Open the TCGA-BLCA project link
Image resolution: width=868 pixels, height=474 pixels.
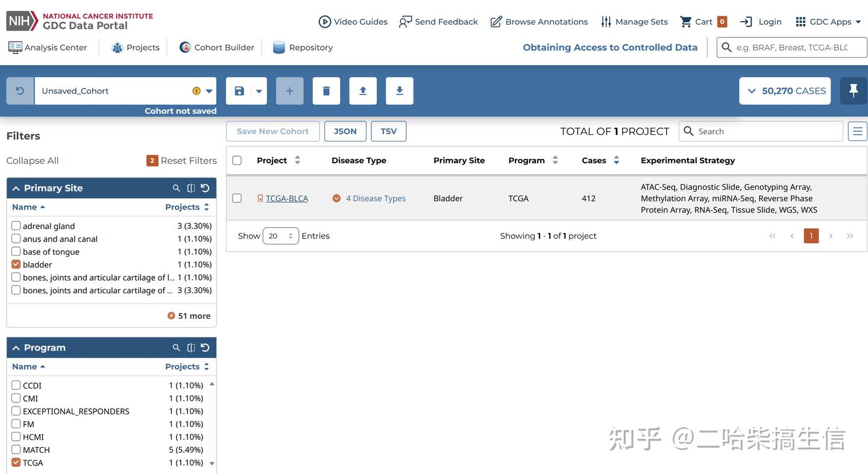click(x=287, y=198)
